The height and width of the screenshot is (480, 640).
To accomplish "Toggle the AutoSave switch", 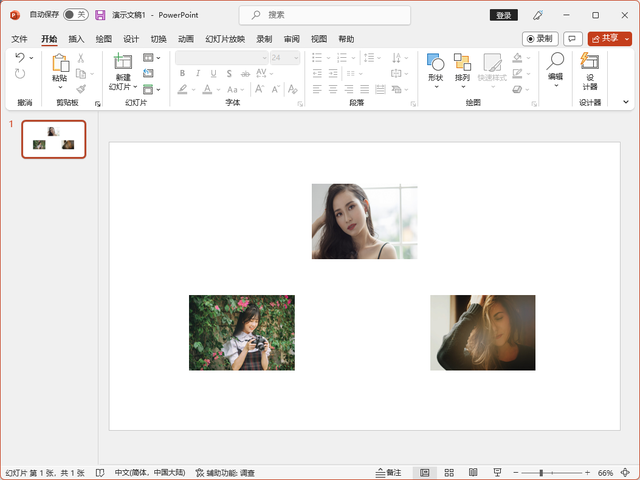I will click(75, 15).
